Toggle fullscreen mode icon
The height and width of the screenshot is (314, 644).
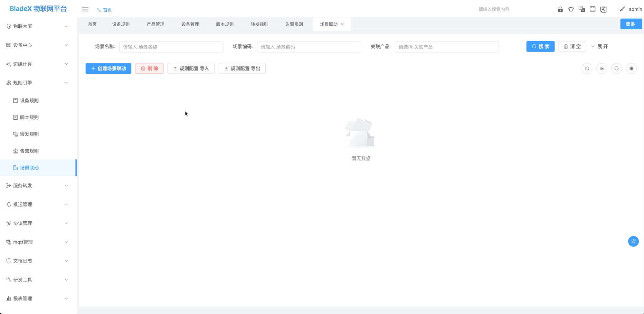click(x=592, y=9)
